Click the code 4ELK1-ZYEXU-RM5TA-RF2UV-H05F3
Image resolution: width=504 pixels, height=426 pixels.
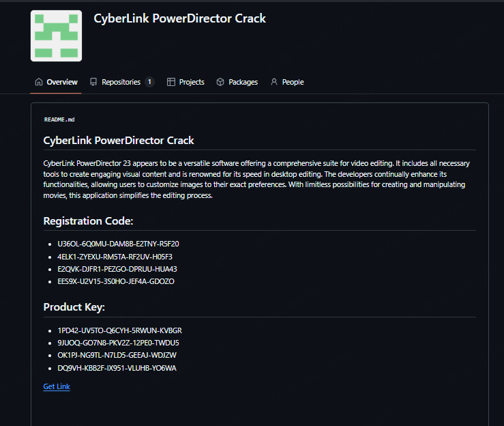point(115,257)
